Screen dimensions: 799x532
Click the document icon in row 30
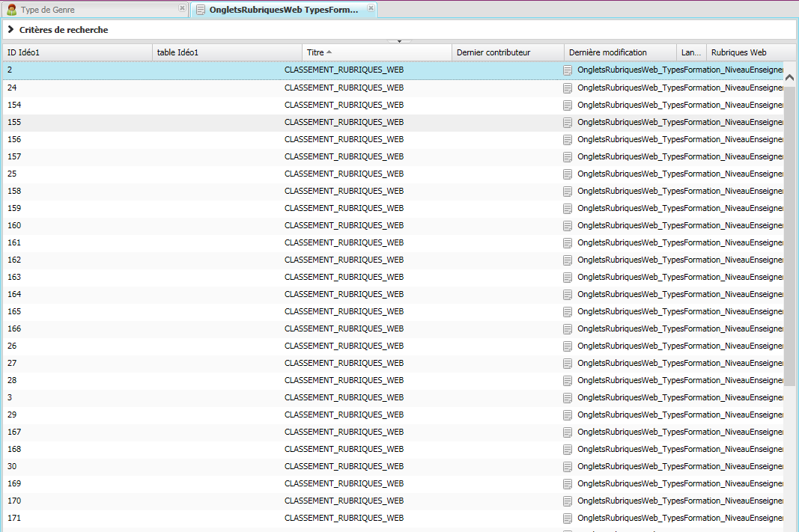(x=568, y=467)
